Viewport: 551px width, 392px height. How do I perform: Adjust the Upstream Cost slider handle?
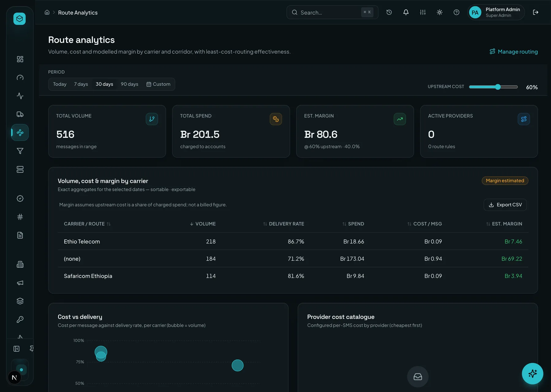click(498, 87)
